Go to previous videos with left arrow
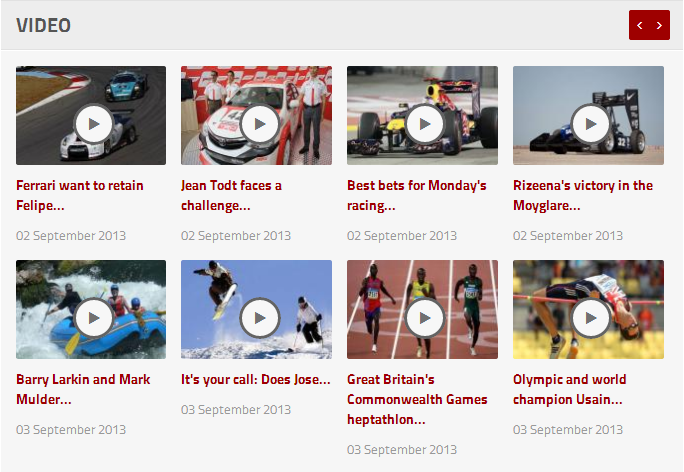Image resolution: width=684 pixels, height=472 pixels. click(x=640, y=25)
